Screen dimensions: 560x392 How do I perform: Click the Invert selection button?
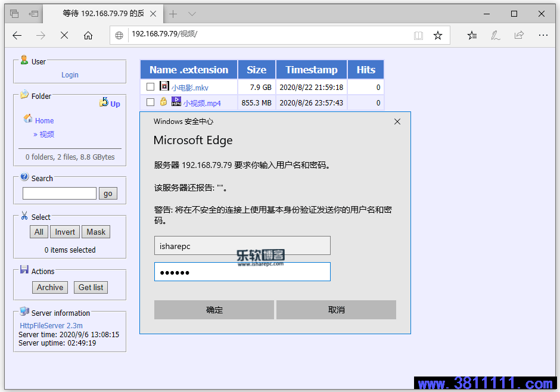pyautogui.click(x=65, y=232)
